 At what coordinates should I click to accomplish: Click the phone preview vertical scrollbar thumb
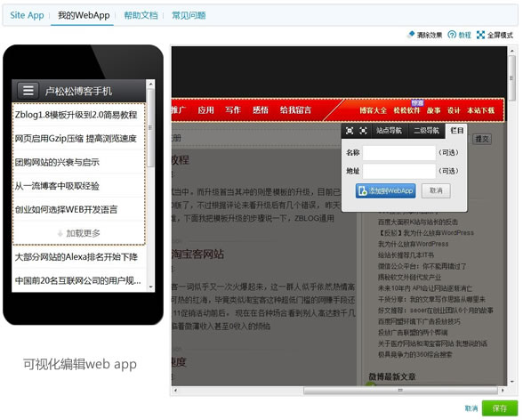point(150,127)
